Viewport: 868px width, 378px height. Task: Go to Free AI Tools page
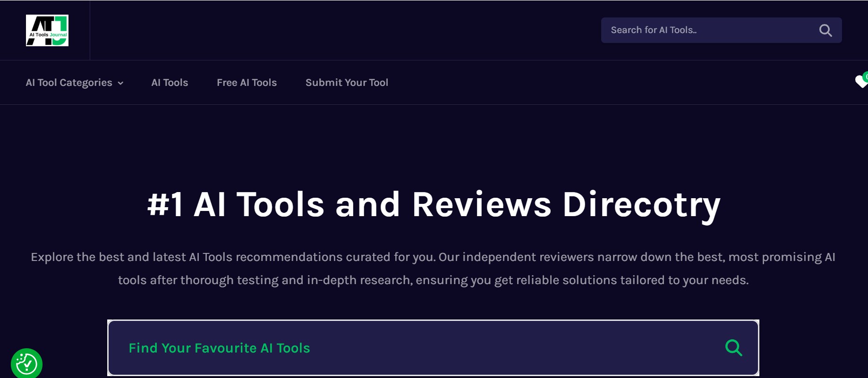pos(247,83)
